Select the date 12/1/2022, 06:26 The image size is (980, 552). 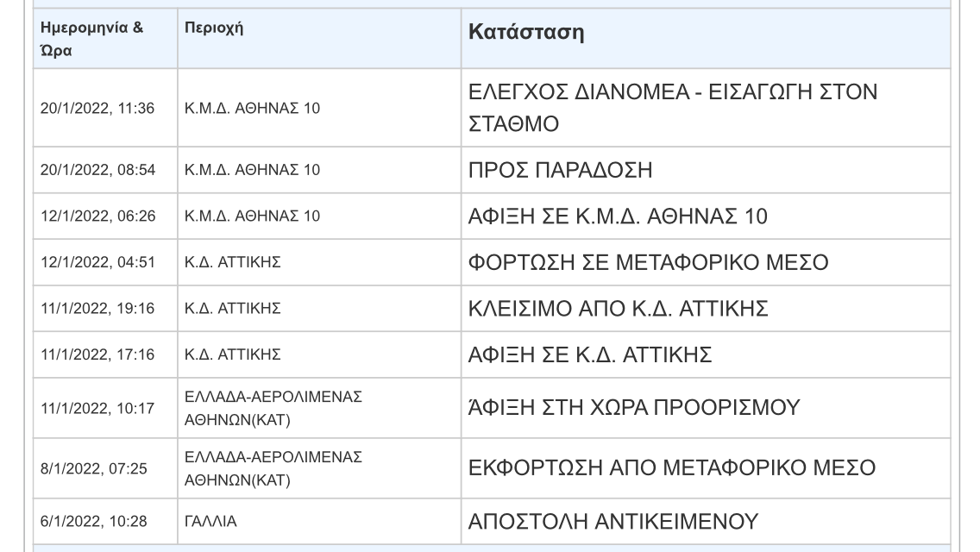coord(98,216)
